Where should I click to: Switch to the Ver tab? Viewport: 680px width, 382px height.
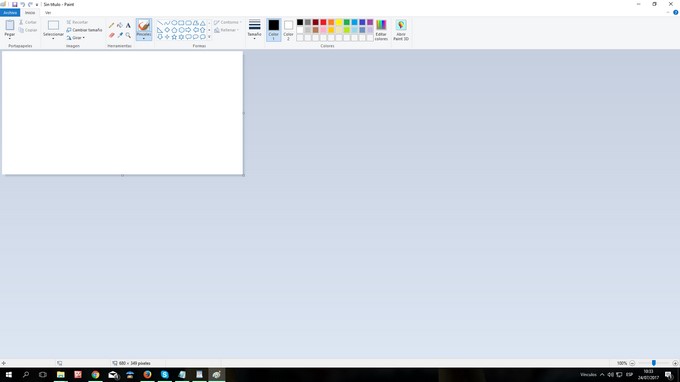click(48, 13)
